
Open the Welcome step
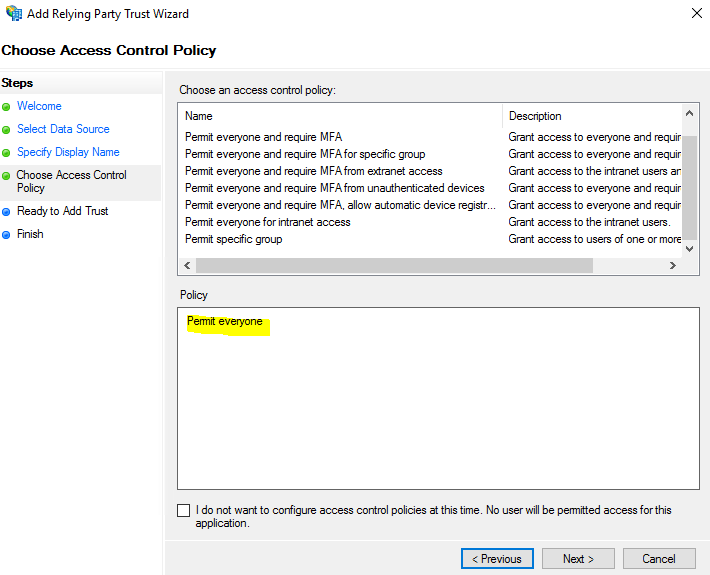coord(39,106)
